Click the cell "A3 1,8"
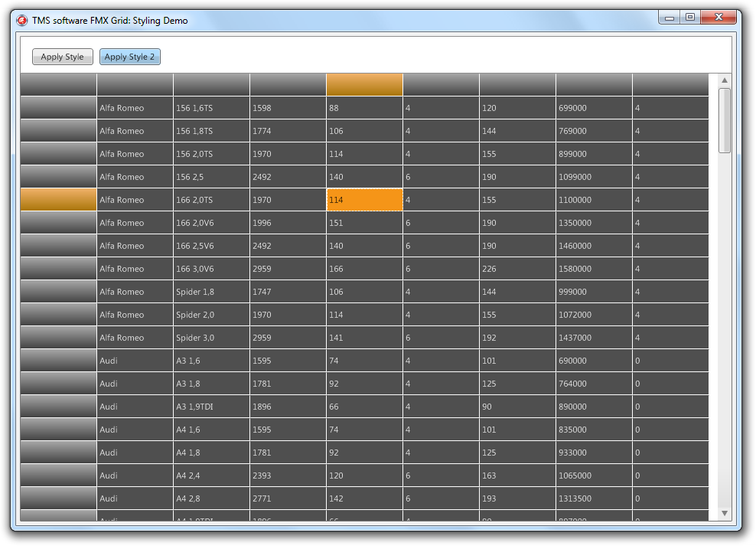756x546 pixels. pos(211,384)
